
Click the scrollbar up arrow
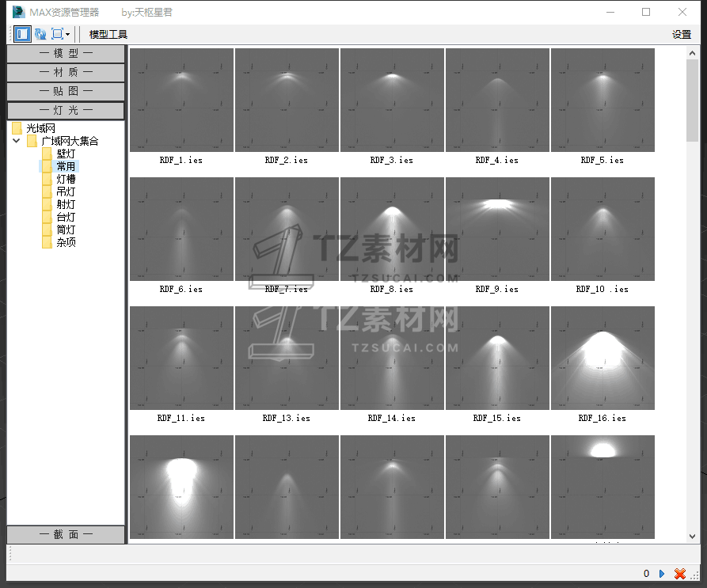click(x=693, y=53)
